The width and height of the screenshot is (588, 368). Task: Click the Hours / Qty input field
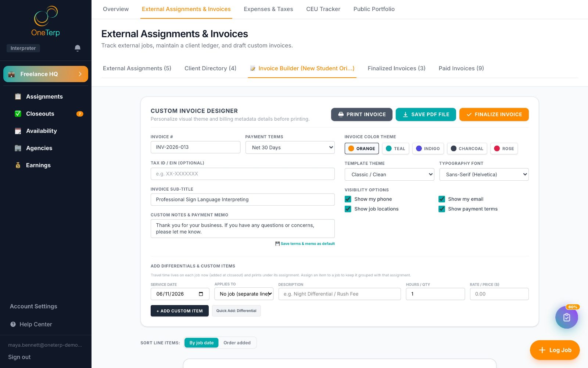(x=435, y=294)
